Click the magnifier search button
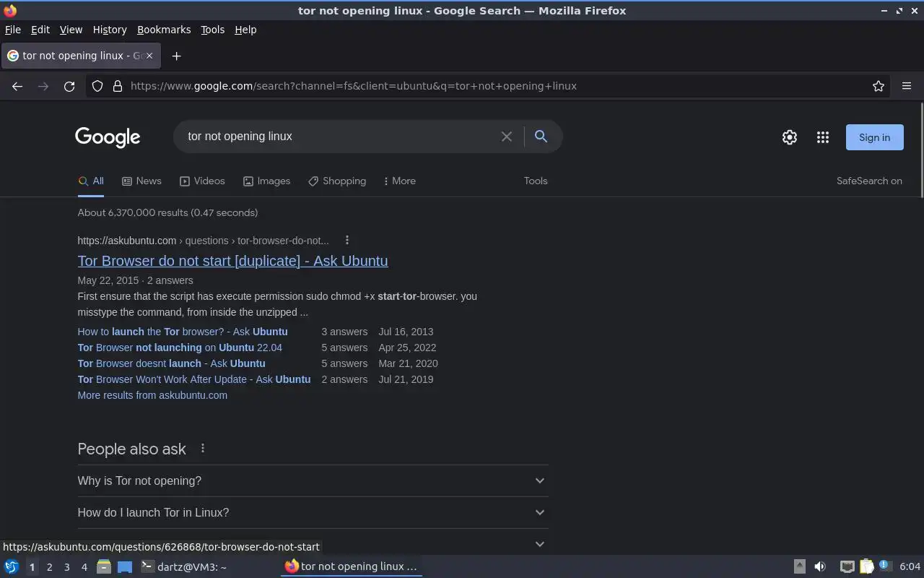This screenshot has height=578, width=924. (x=541, y=137)
